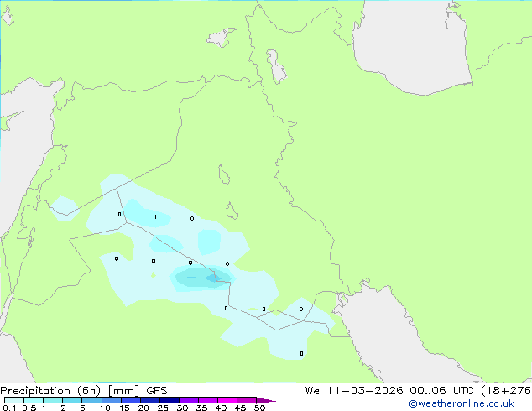
Task: Click the '45' legend scale label
Action: 240,408
